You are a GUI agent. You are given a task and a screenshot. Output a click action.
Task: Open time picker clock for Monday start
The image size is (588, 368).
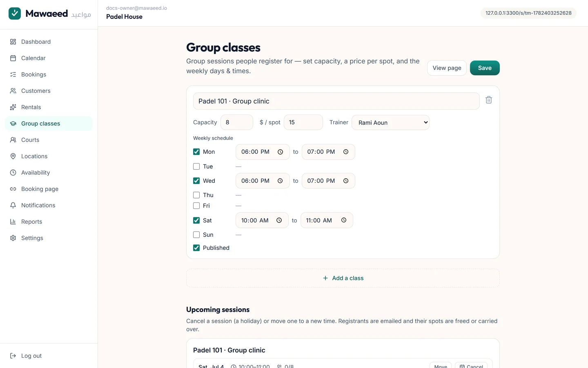(x=280, y=152)
